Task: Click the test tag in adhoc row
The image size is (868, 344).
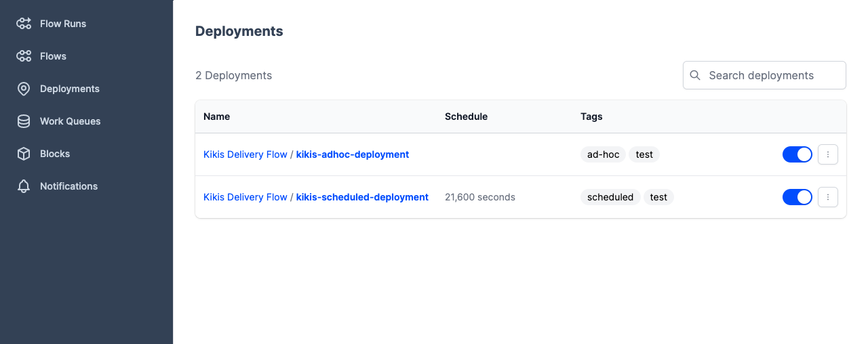Action: (644, 154)
